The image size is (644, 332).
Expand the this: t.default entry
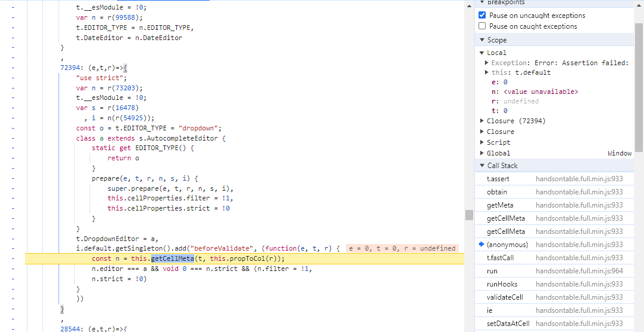487,72
